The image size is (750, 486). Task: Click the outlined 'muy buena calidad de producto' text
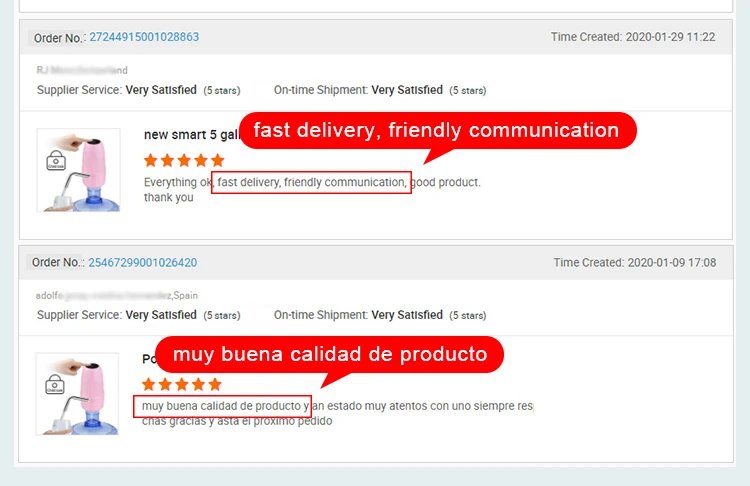221,406
